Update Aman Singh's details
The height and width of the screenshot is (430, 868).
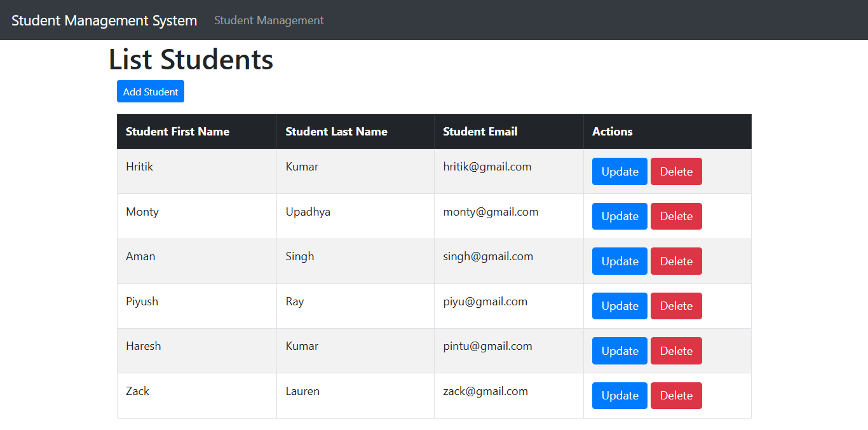pos(619,261)
